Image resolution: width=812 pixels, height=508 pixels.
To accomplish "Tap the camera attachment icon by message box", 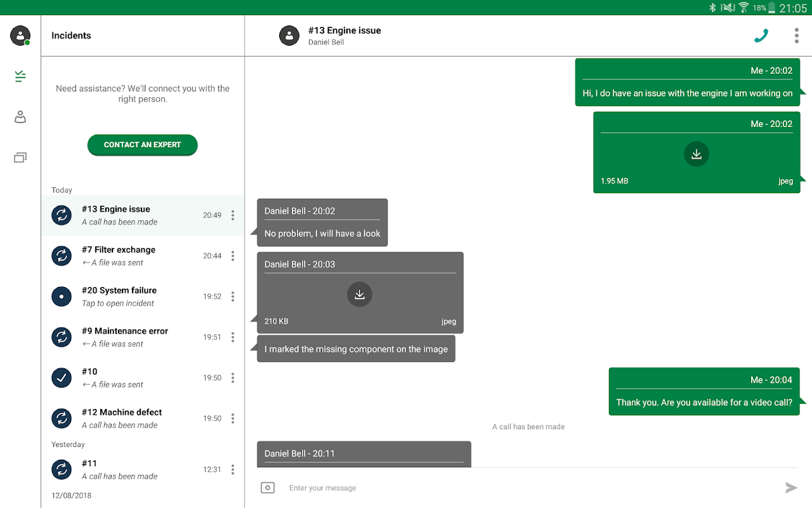I will point(268,488).
